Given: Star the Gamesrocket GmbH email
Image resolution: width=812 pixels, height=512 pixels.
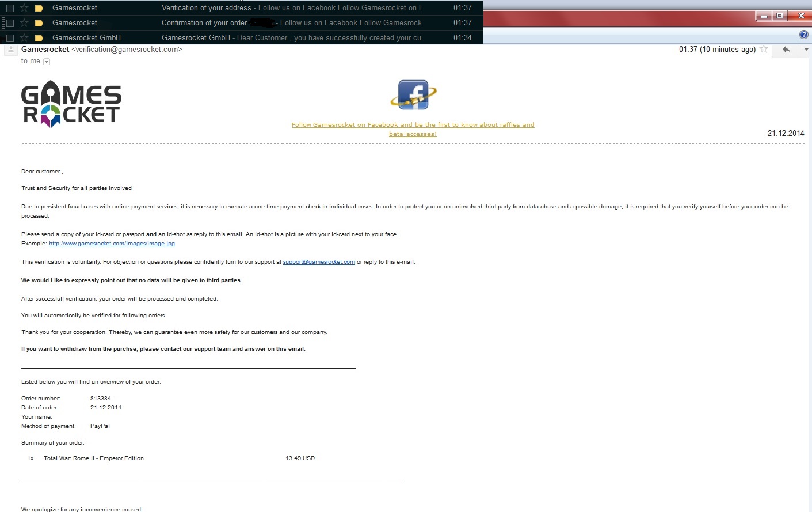Looking at the screenshot, I should [24, 38].
